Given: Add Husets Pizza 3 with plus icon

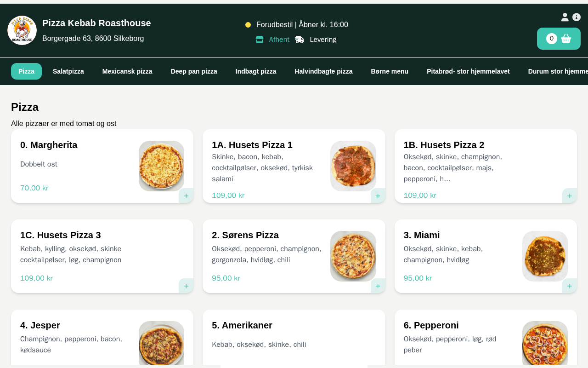Looking at the screenshot, I should [x=186, y=286].
